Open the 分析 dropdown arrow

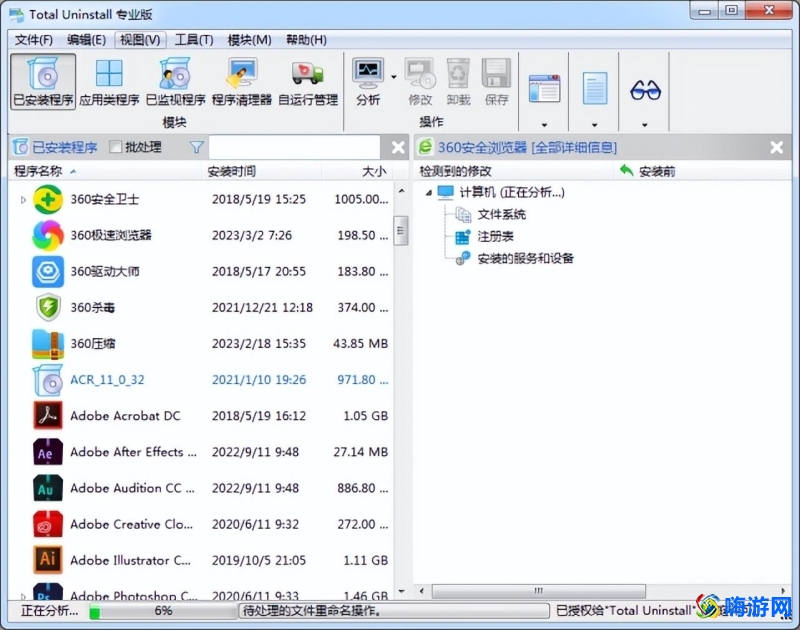pos(393,77)
